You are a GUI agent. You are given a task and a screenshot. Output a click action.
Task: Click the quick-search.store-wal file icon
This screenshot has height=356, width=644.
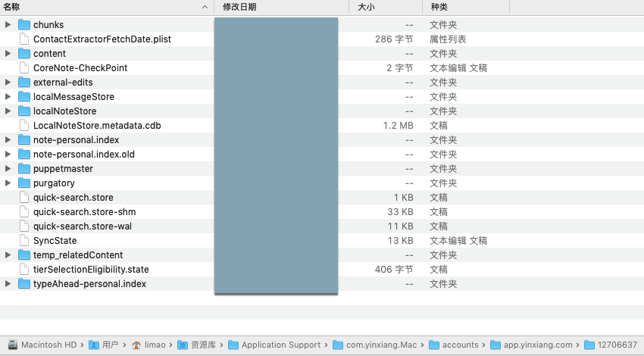point(24,226)
